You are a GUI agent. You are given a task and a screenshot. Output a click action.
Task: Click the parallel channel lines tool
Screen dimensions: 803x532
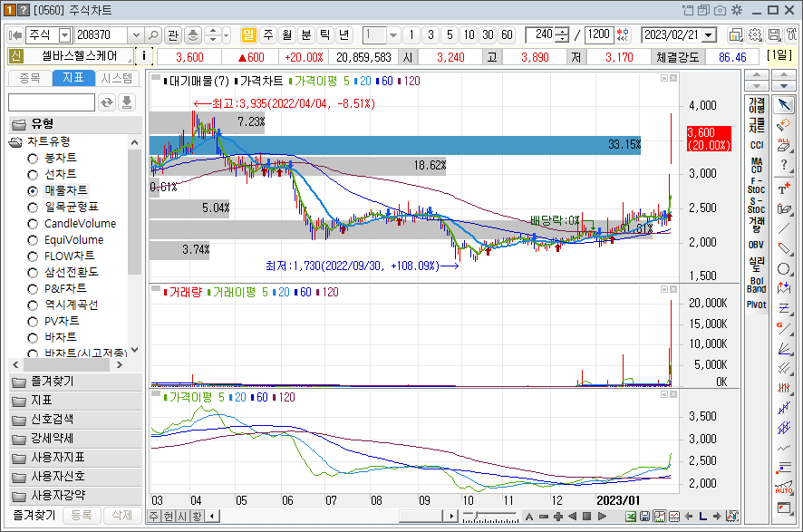click(x=784, y=368)
